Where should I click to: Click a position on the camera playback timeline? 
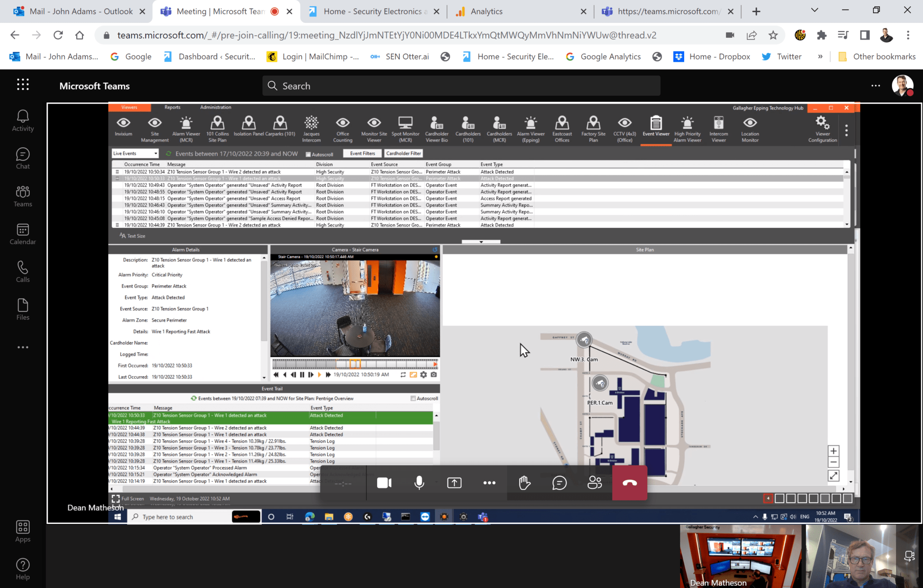(355, 364)
